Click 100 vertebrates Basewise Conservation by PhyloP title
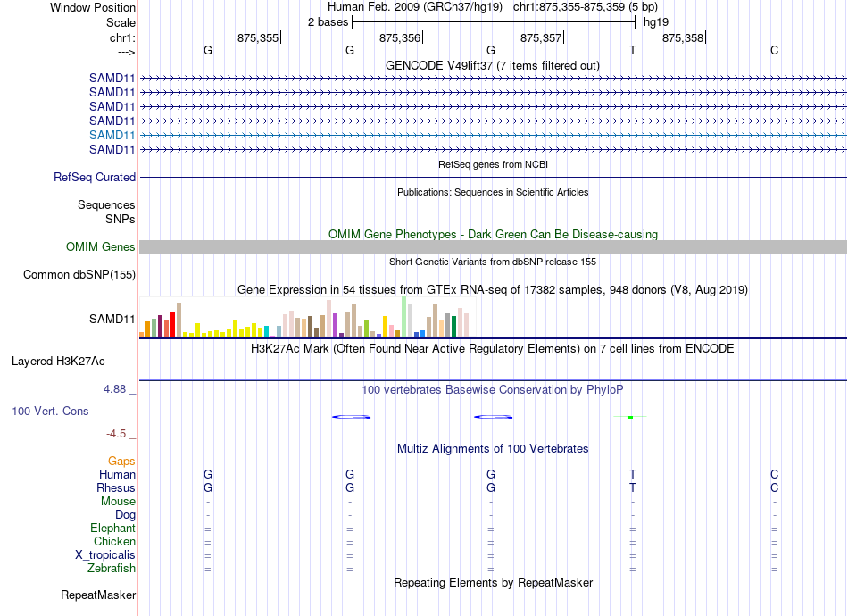Screen dimensions: 848x616 click(x=492, y=390)
